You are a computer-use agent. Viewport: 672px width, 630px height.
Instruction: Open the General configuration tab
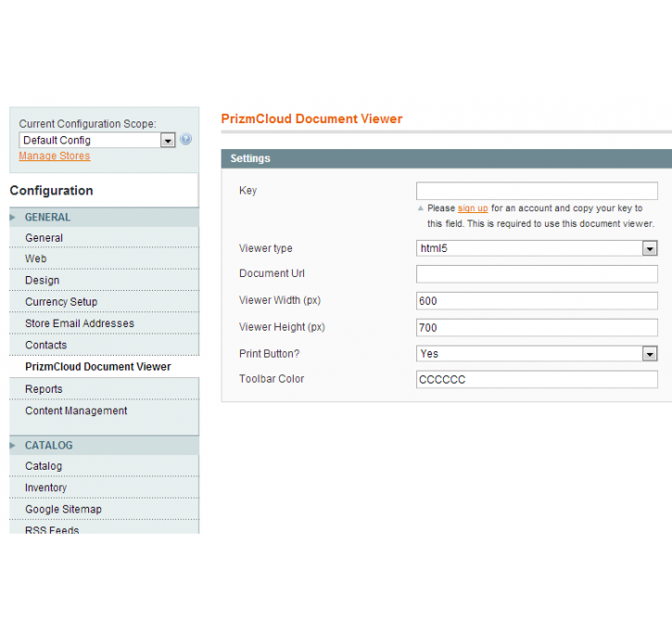click(x=104, y=238)
